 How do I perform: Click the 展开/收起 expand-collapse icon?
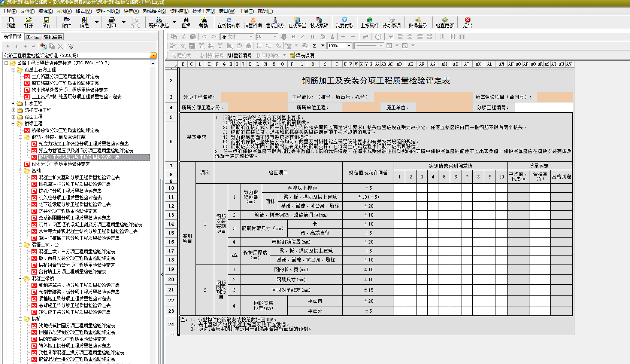(x=158, y=22)
